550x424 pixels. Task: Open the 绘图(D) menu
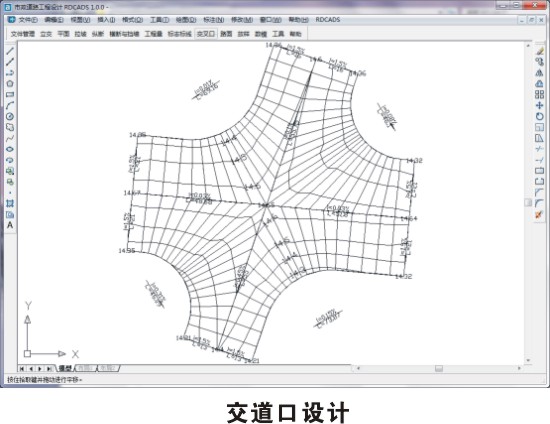(186, 20)
